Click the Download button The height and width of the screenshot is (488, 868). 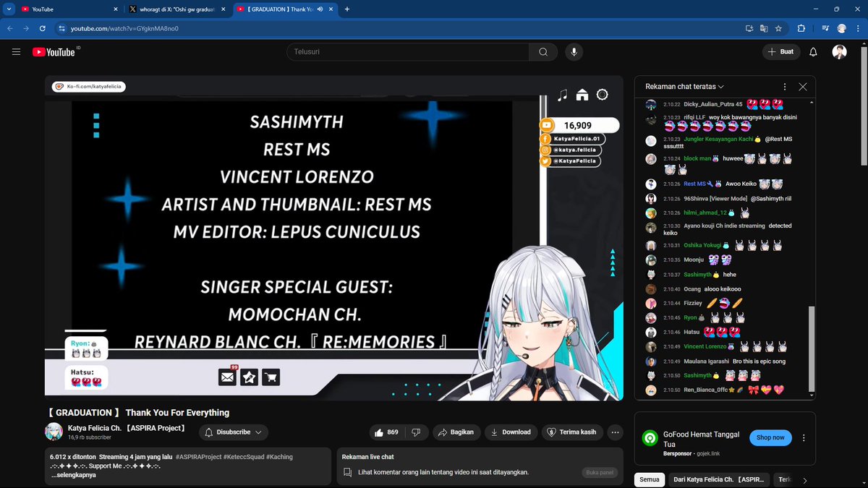click(x=511, y=432)
